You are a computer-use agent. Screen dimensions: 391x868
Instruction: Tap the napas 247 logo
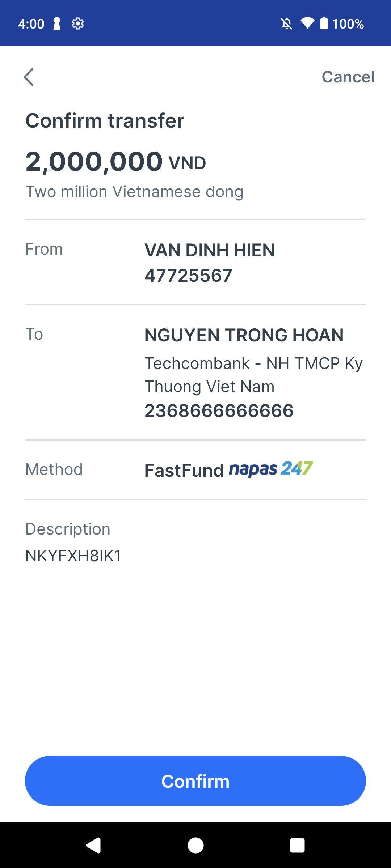click(x=271, y=469)
